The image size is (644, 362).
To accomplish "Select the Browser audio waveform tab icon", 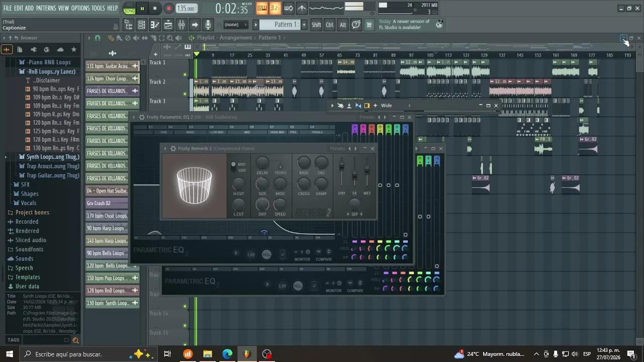I will point(7,49).
